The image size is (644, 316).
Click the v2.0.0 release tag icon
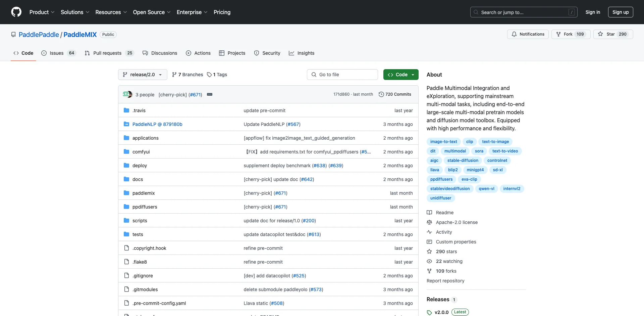click(x=429, y=312)
